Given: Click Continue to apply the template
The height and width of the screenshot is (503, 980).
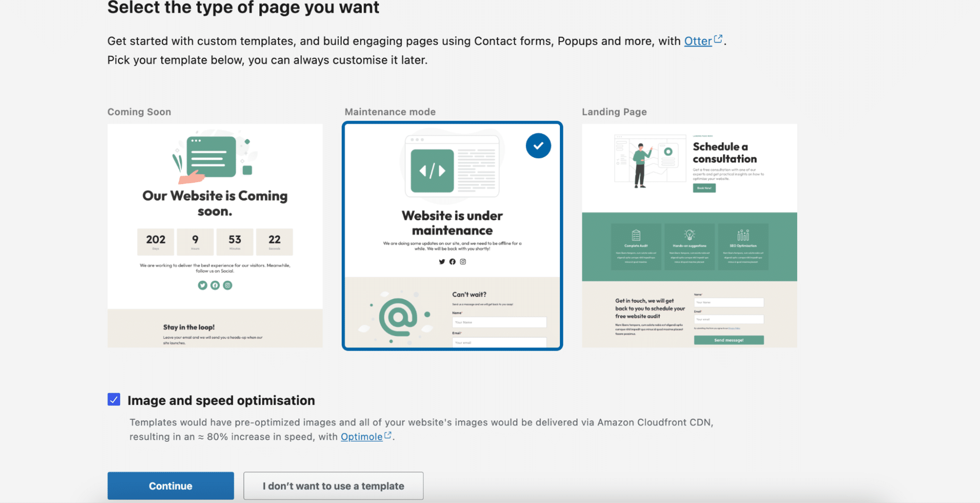Looking at the screenshot, I should (x=170, y=485).
